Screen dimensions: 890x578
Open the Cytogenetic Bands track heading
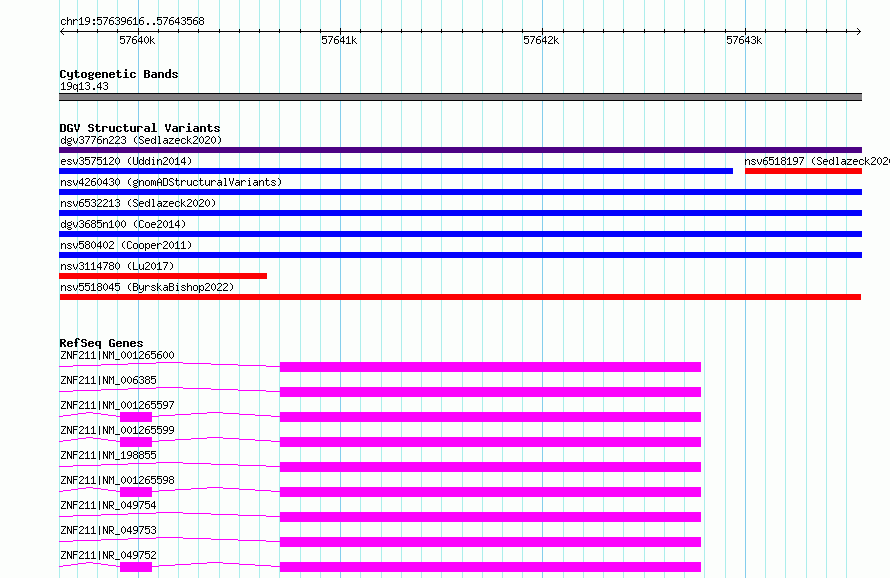(x=119, y=74)
